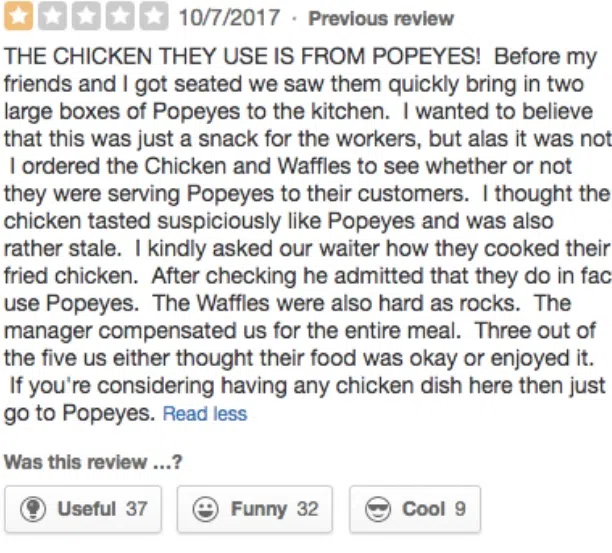Click the sunglasses face icon on Cool
The height and width of the screenshot is (553, 612).
(379, 509)
